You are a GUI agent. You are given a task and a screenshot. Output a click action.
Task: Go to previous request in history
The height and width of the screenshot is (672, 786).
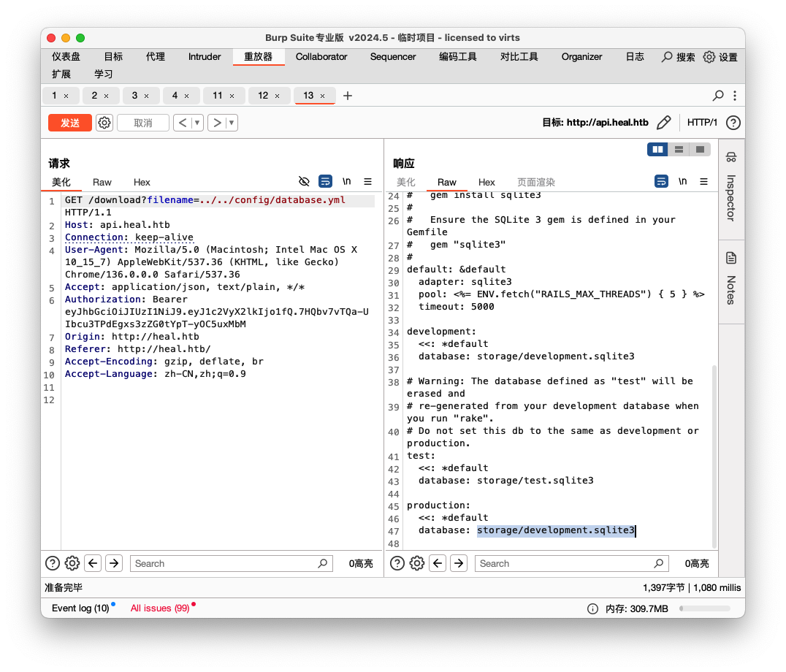183,123
